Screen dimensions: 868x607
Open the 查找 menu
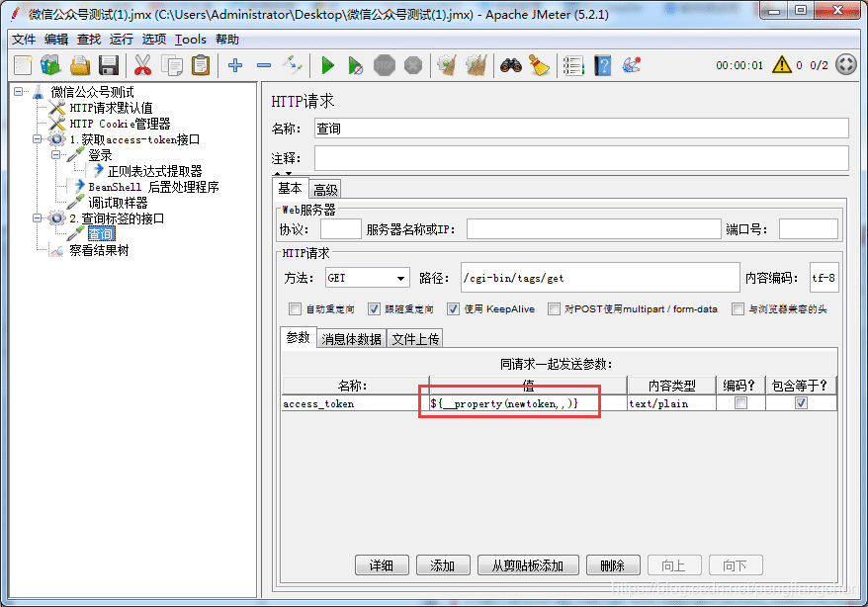[89, 40]
